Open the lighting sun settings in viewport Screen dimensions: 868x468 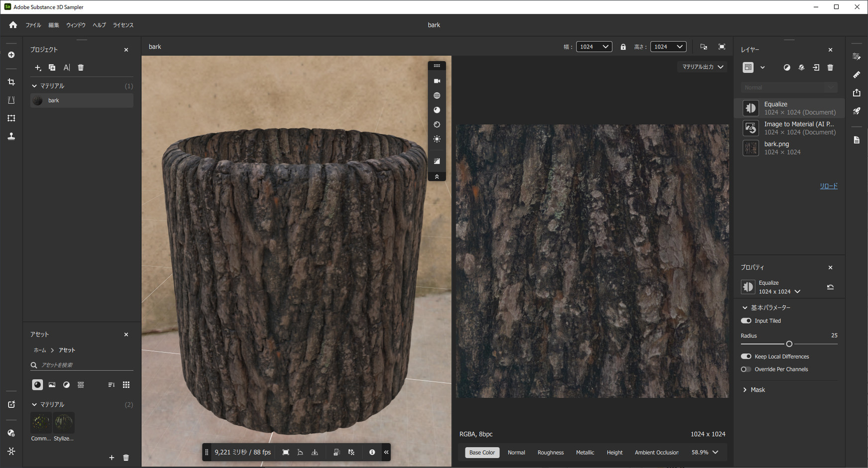pyautogui.click(x=437, y=139)
